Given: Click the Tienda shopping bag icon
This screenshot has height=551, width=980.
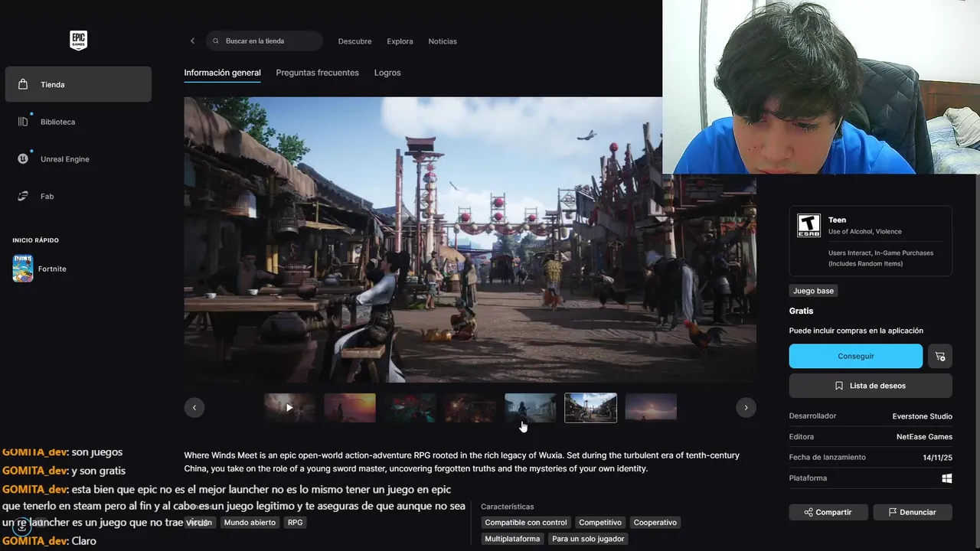Looking at the screenshot, I should 23,84.
